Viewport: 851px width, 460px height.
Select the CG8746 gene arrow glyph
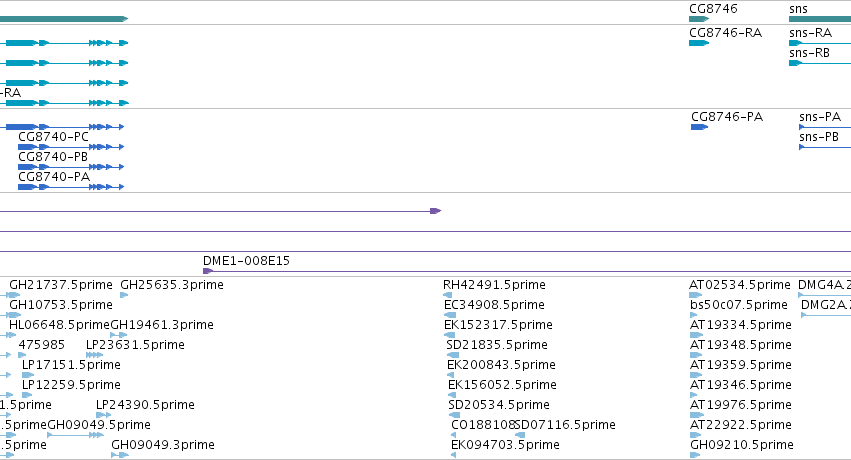click(698, 19)
